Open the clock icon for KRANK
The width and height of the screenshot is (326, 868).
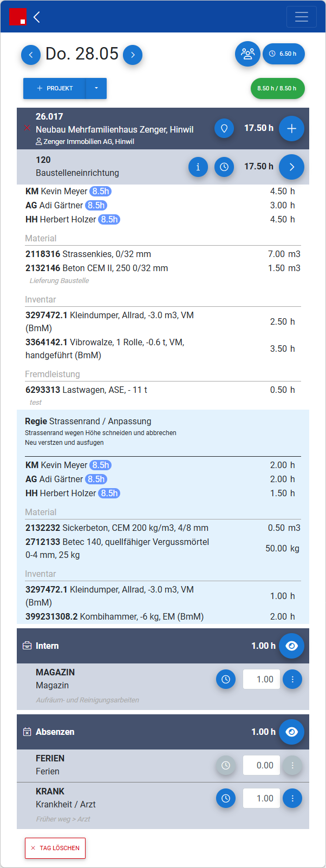(226, 798)
